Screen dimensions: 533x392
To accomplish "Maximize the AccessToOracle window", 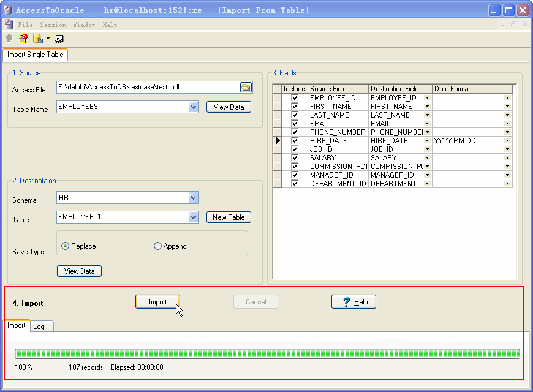I will [x=508, y=10].
